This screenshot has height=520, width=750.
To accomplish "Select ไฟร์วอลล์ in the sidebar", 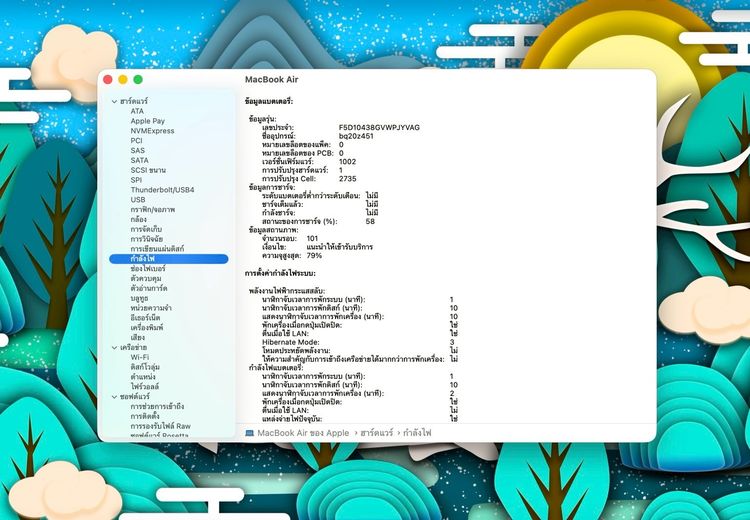I will coord(145,387).
